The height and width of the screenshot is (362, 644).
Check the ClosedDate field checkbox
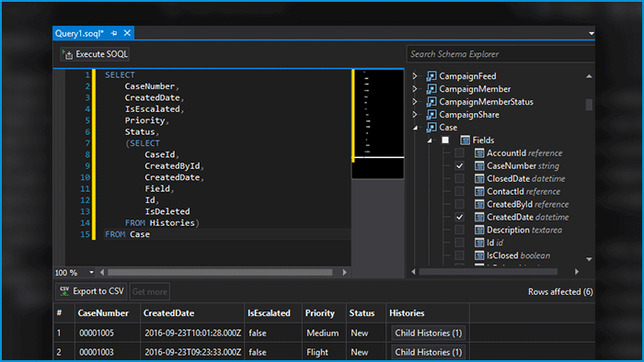click(460, 178)
